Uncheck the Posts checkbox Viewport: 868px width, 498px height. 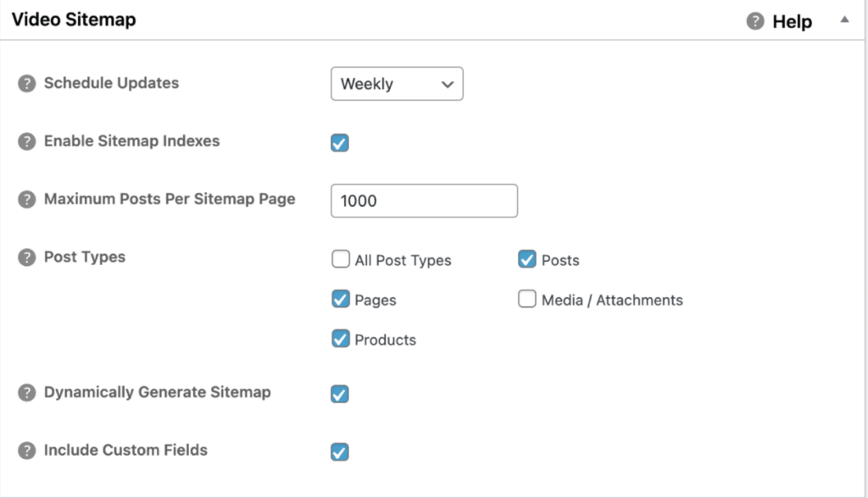click(x=528, y=260)
